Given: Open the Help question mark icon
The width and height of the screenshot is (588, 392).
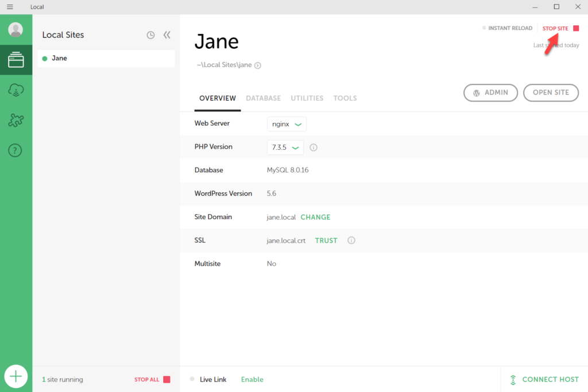Looking at the screenshot, I should pos(15,150).
